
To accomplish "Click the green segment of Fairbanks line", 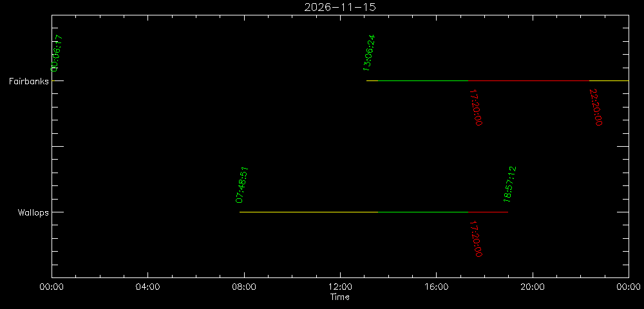I will click(423, 81).
